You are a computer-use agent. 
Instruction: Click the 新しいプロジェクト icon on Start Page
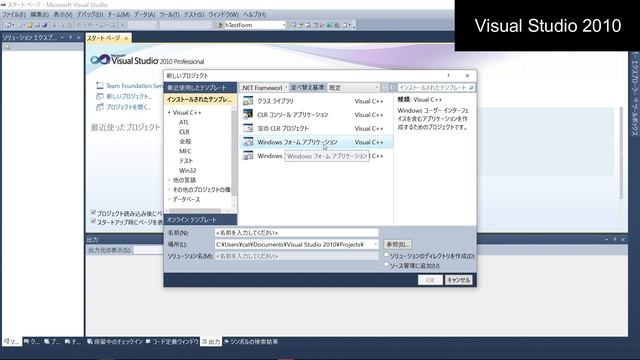[x=100, y=96]
